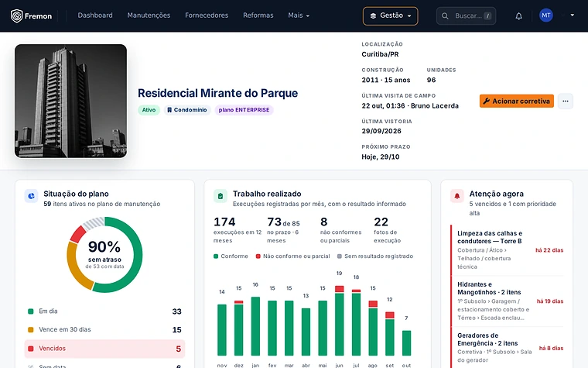This screenshot has height=368, width=588.
Task: Open Hidrantes e Mangotinhos alert
Action: [x=508, y=301]
